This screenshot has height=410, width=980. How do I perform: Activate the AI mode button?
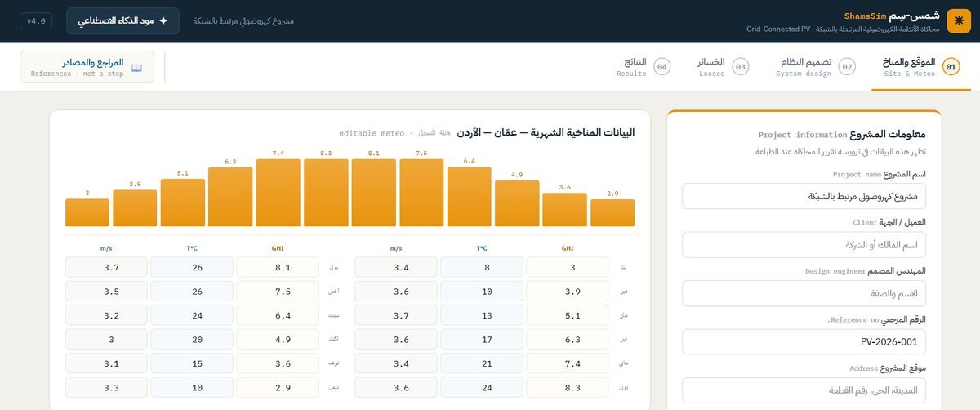coord(123,21)
